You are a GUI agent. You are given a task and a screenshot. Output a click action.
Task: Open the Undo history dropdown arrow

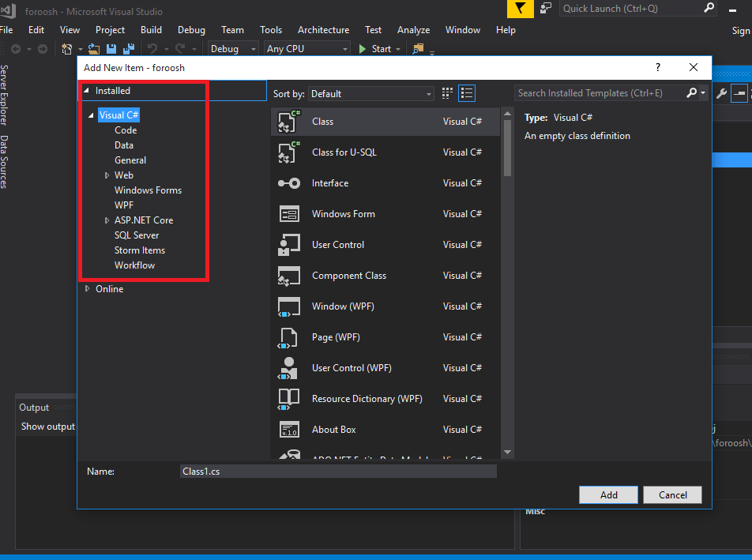click(167, 50)
